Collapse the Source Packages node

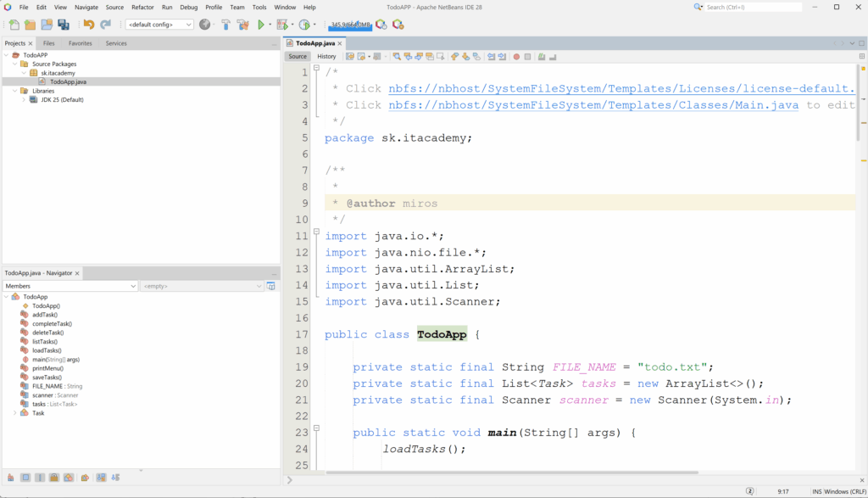tap(15, 64)
